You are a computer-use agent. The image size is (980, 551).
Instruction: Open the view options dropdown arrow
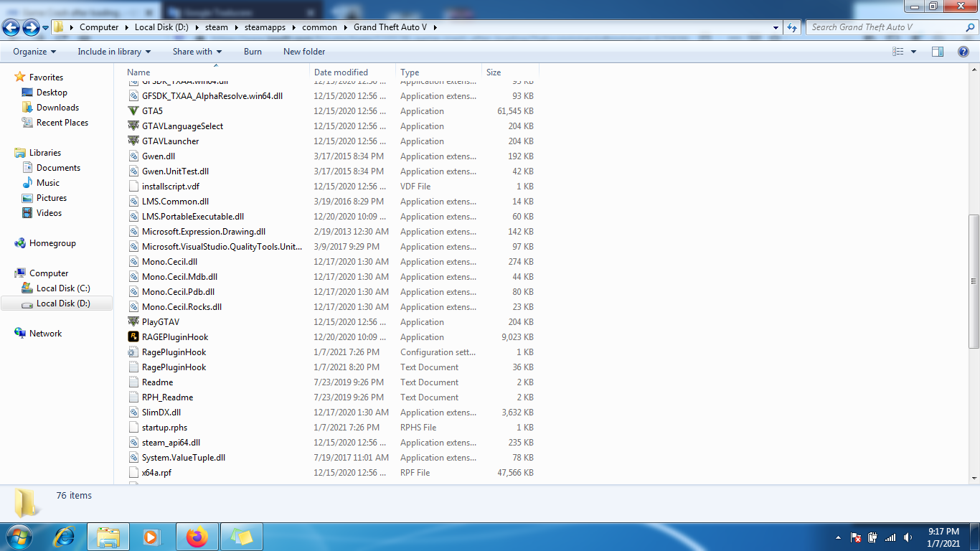[x=913, y=52]
